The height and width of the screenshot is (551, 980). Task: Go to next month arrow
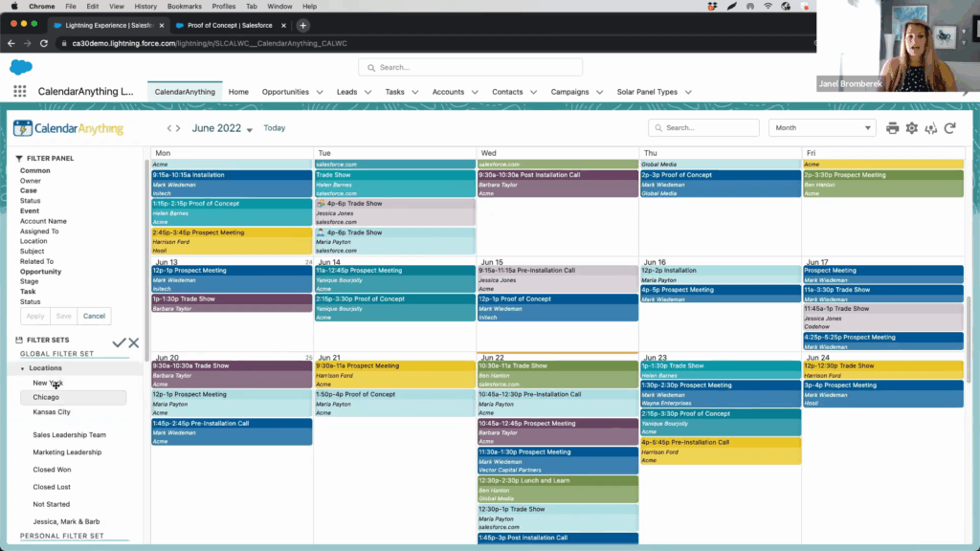point(178,128)
